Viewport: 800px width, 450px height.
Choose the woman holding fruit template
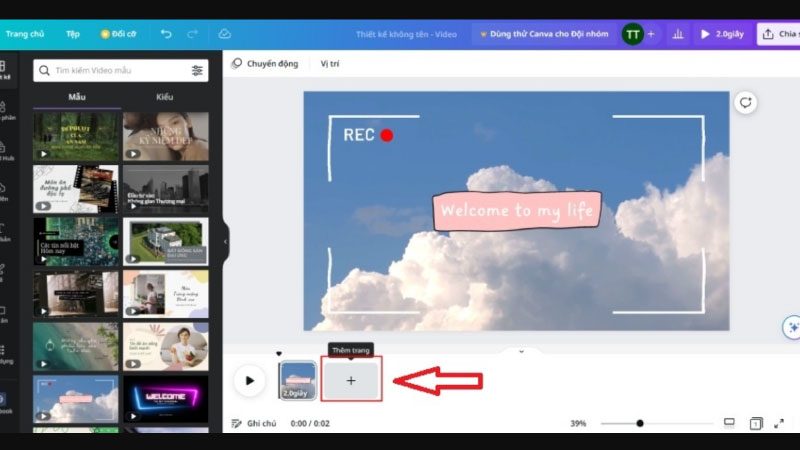(x=165, y=347)
